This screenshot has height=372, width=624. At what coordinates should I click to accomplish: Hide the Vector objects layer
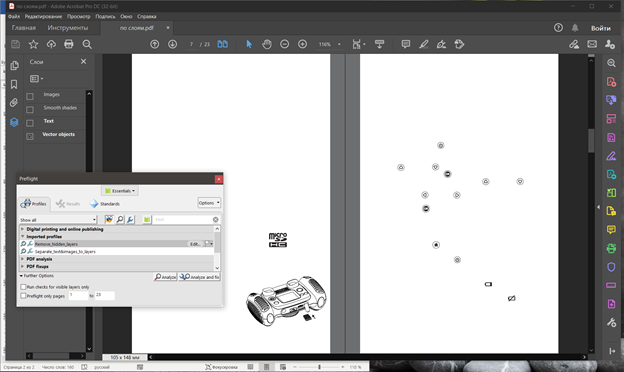tap(30, 136)
